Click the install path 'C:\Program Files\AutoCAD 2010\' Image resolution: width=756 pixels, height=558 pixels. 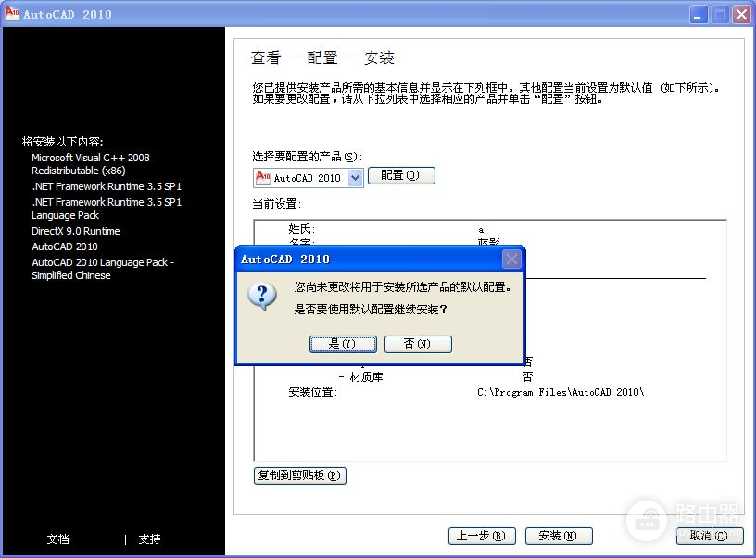click(561, 392)
